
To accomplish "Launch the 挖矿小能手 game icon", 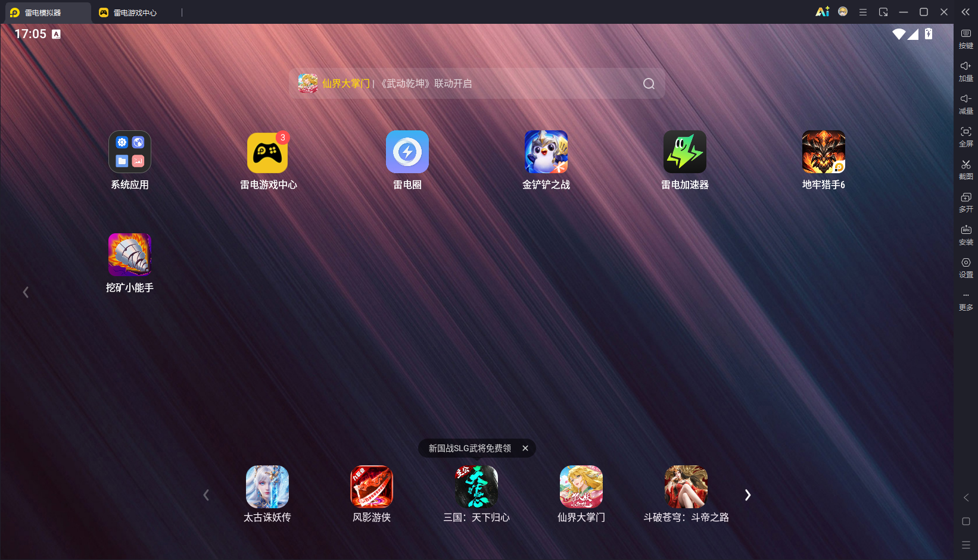I will (x=130, y=255).
